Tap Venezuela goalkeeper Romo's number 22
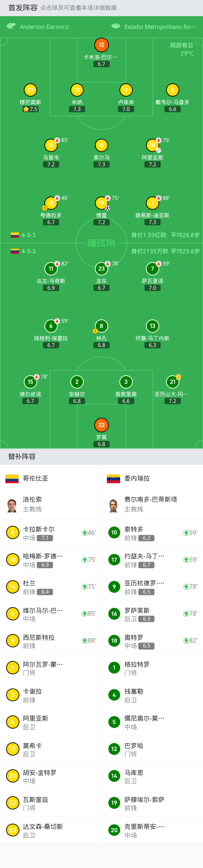Image resolution: width=203 pixels, height=868 pixels. point(101,425)
